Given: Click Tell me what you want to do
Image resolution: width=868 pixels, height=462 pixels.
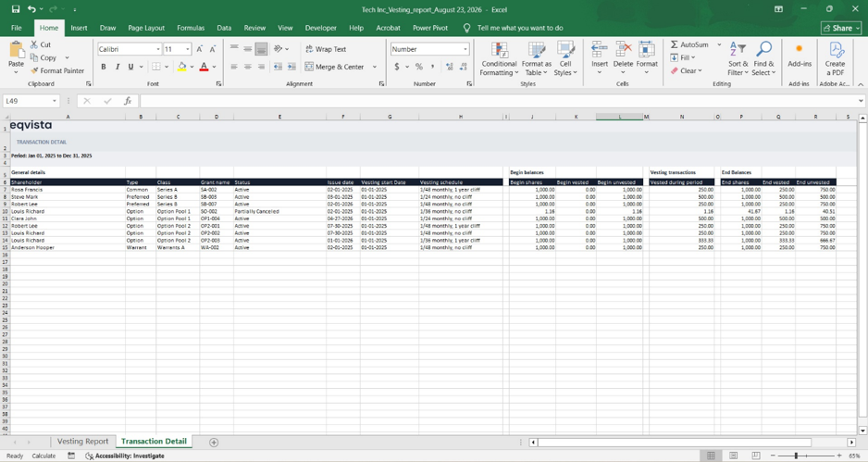Looking at the screenshot, I should point(520,28).
